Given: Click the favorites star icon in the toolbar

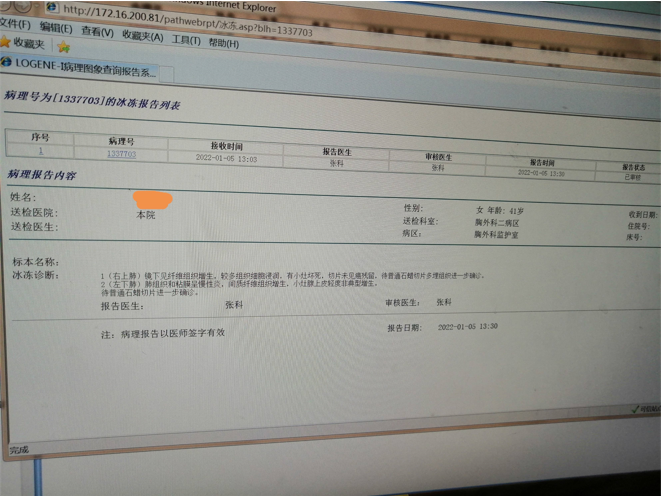Looking at the screenshot, I should (5, 42).
